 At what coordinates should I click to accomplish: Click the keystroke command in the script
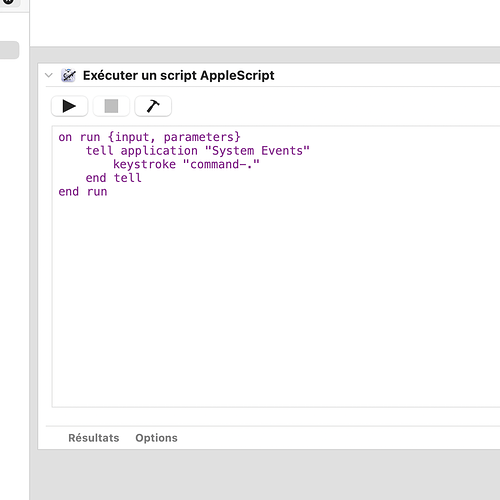144,164
